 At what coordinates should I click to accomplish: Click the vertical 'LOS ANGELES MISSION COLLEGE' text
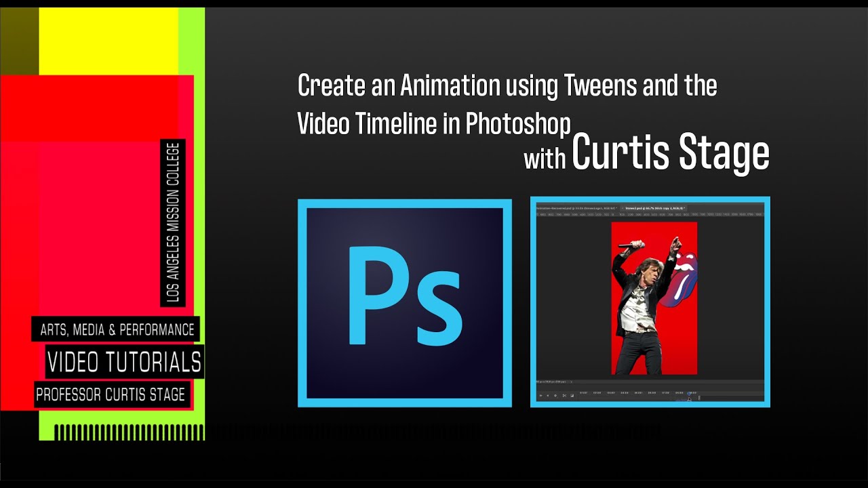click(173, 222)
